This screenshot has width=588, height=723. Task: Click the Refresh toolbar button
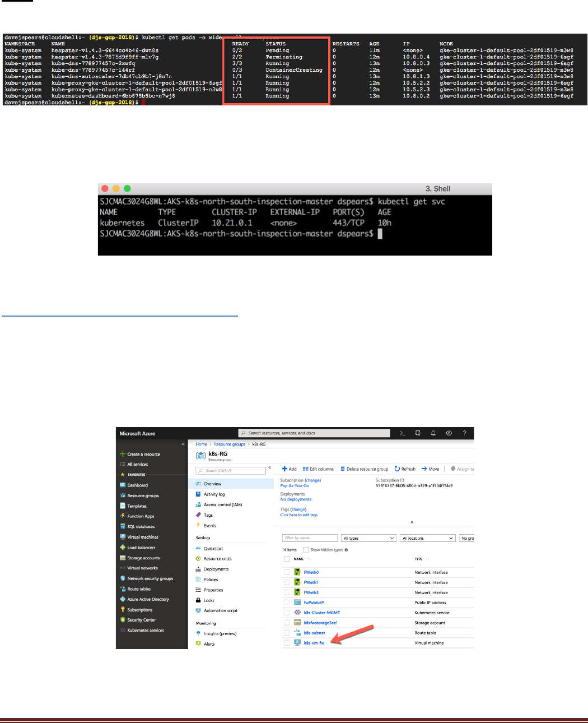(405, 469)
